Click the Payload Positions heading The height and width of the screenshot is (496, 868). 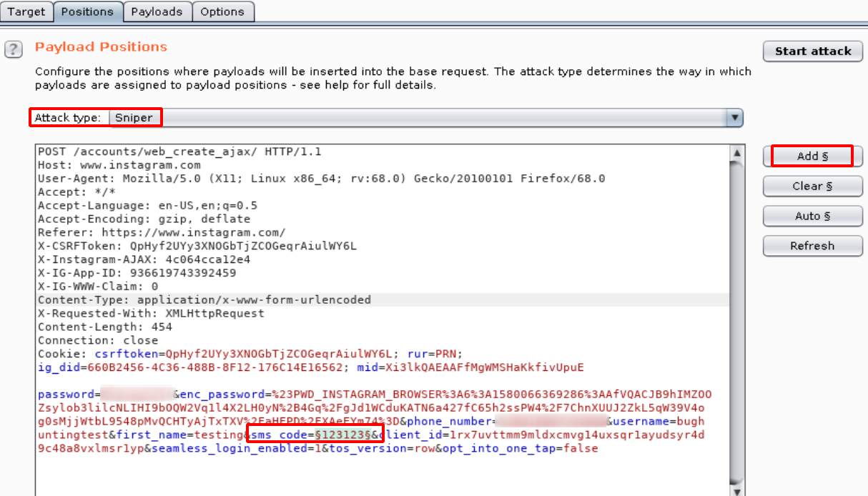[102, 47]
